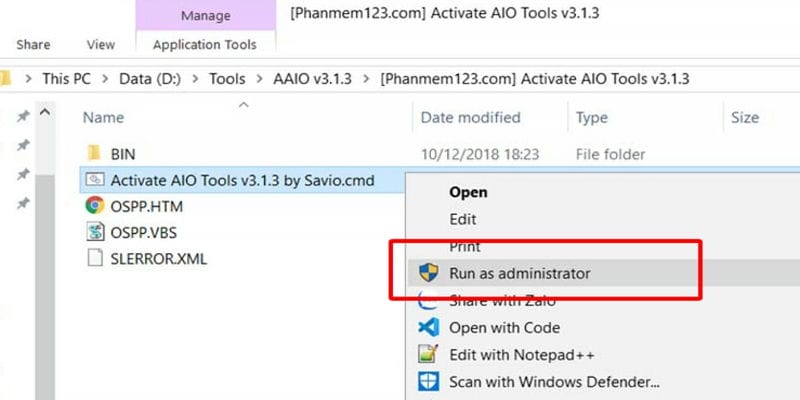The image size is (800, 400).
Task: Click the shield icon beside Run as administrator
Action: point(428,272)
